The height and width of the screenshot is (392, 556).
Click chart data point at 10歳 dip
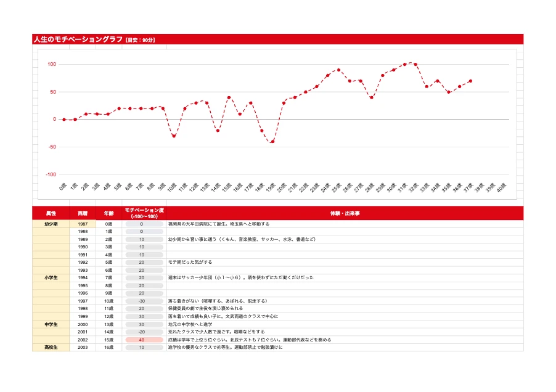[x=174, y=136]
